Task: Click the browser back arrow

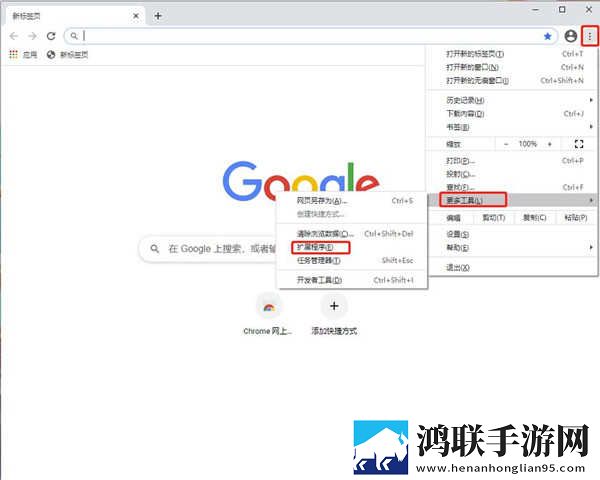Action: [14, 36]
